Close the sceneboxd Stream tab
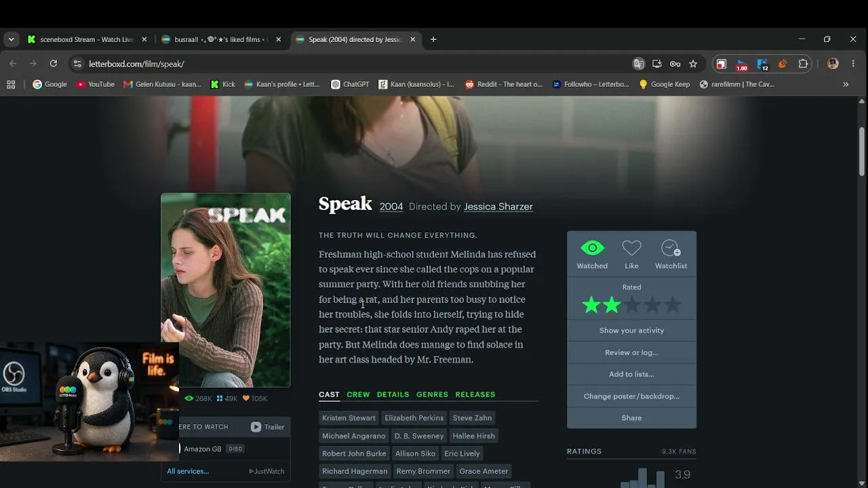868x488 pixels. 144,39
